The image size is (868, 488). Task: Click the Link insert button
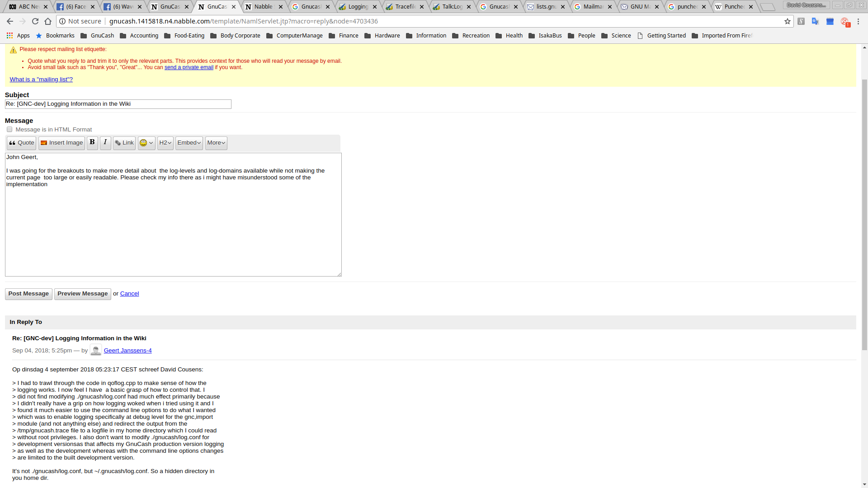(124, 143)
